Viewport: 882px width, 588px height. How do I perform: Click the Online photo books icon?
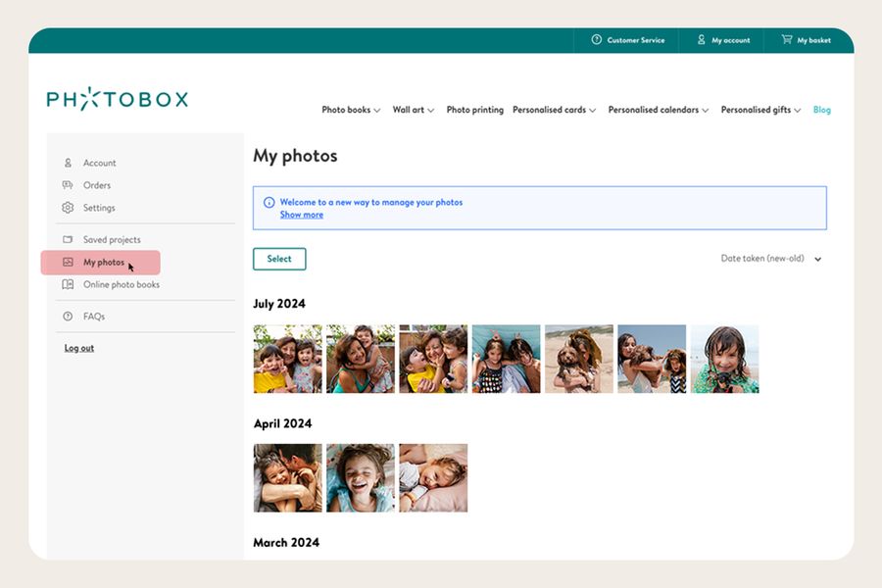click(x=68, y=284)
